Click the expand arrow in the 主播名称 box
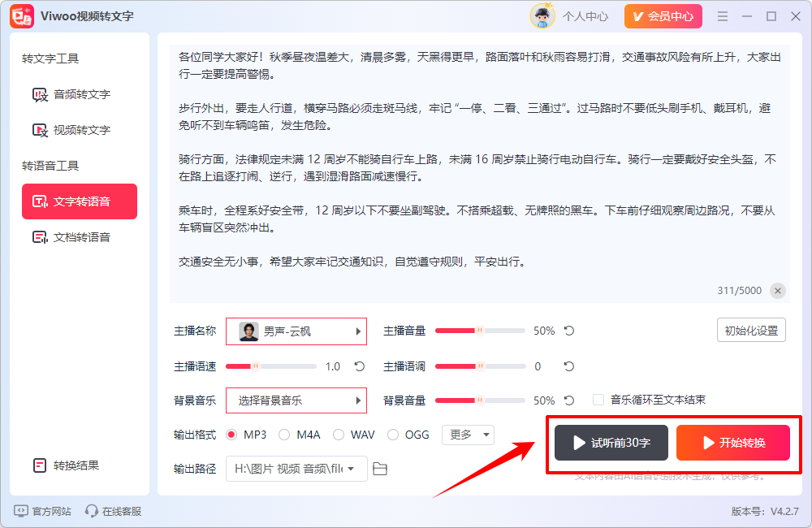The image size is (812, 528). coord(358,331)
